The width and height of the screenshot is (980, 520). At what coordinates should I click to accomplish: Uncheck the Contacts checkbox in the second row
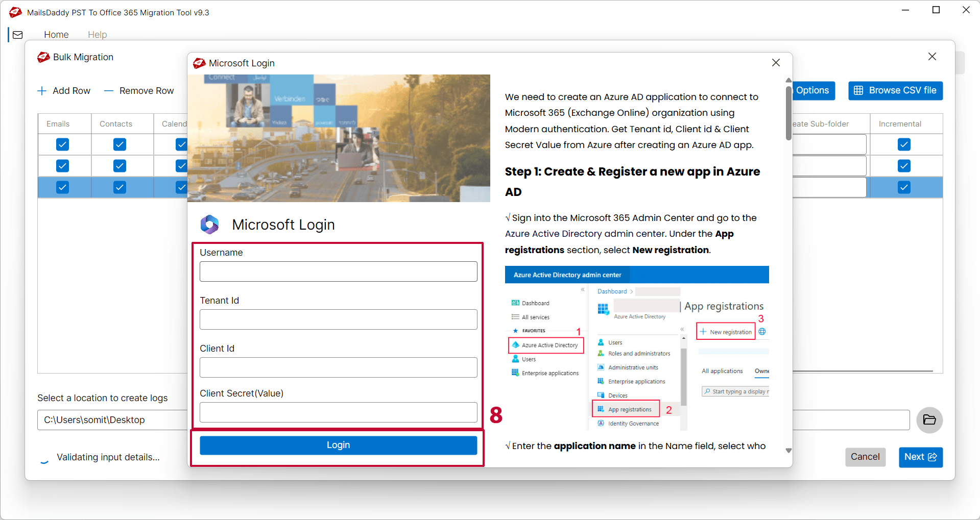pos(119,165)
